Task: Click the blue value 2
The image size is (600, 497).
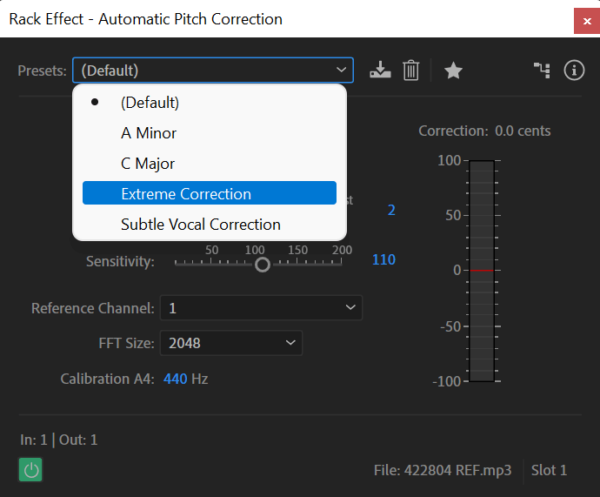Action: tap(391, 210)
